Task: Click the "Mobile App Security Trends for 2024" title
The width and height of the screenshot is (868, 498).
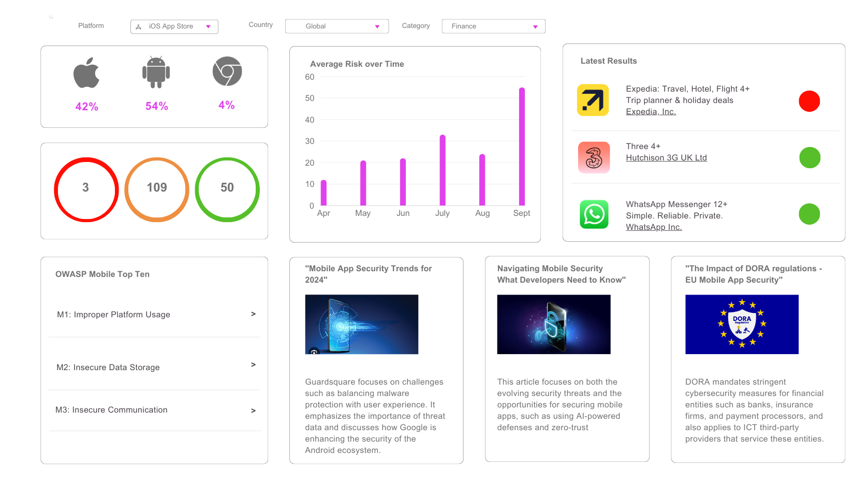Action: pos(369,274)
